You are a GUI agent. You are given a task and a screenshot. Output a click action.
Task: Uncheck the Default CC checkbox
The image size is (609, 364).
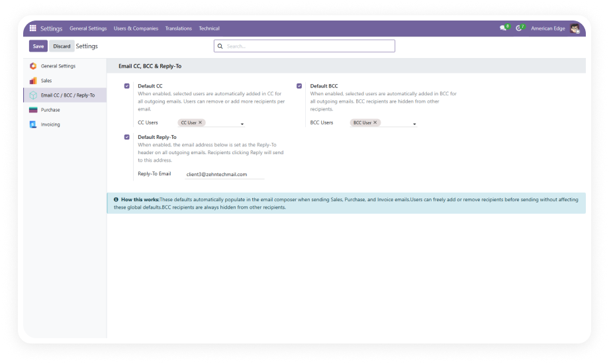pyautogui.click(x=126, y=86)
